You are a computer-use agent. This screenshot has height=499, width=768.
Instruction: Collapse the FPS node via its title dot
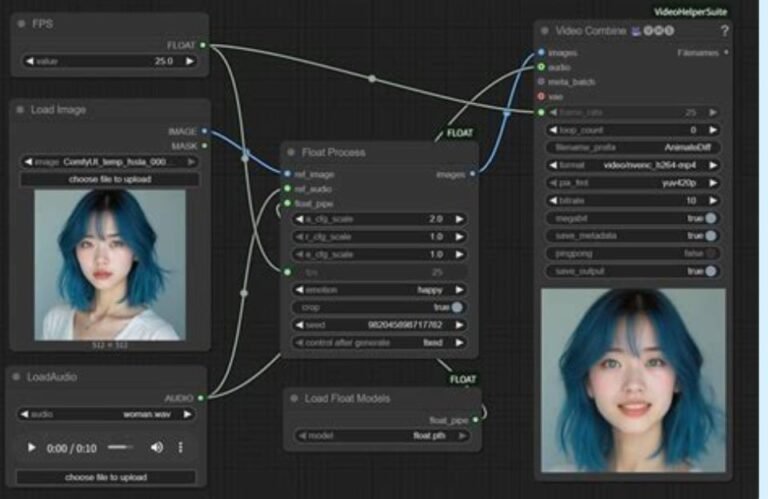tap(21, 24)
